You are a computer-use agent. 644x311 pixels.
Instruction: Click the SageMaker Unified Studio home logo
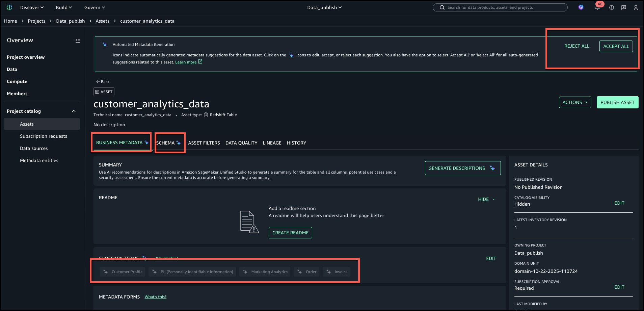[x=9, y=7]
